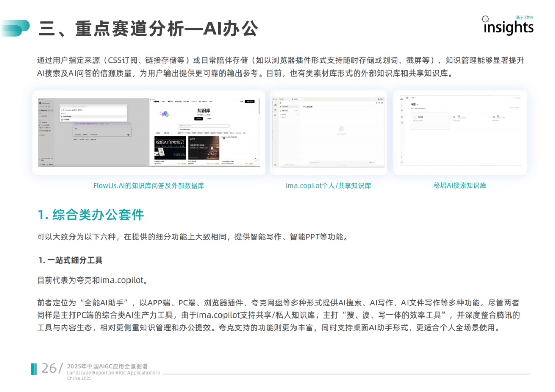555x392 pixels.
Task: Click the first topic card in 秘塔 screenshot
Action: (x=430, y=121)
